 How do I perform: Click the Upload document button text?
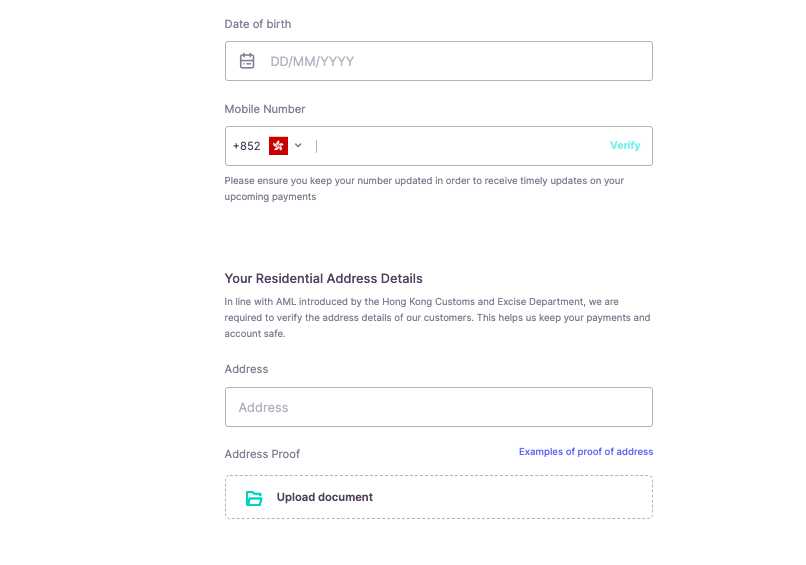(x=324, y=497)
